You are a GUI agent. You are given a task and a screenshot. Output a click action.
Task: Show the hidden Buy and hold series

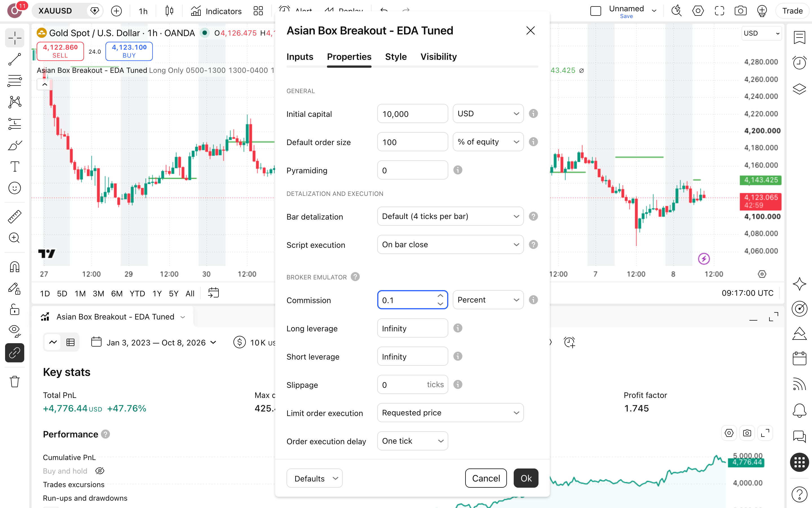coord(100,471)
